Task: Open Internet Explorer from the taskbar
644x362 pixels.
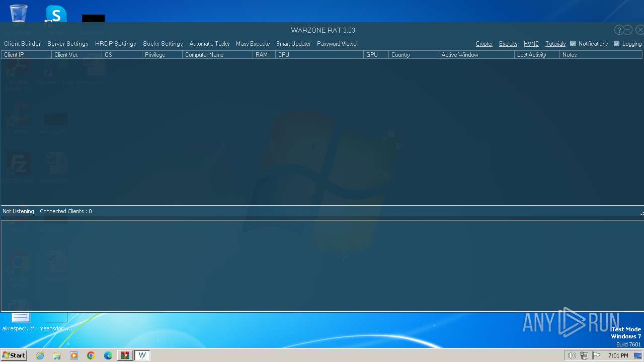Action: tap(40, 355)
